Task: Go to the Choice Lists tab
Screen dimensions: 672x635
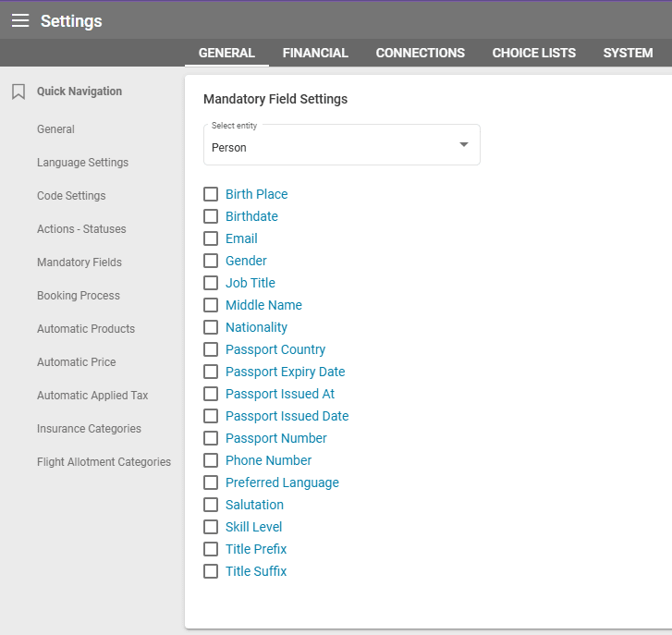Action: click(533, 53)
